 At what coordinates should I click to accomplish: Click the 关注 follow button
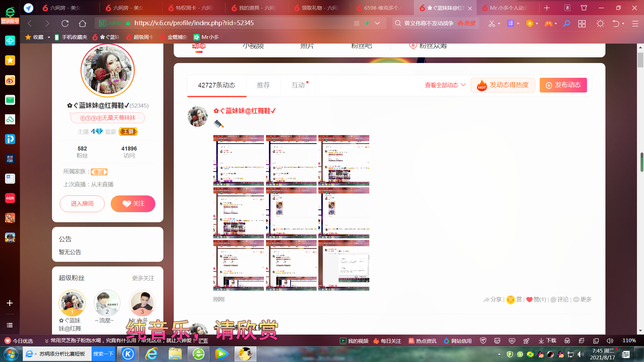[x=133, y=204]
